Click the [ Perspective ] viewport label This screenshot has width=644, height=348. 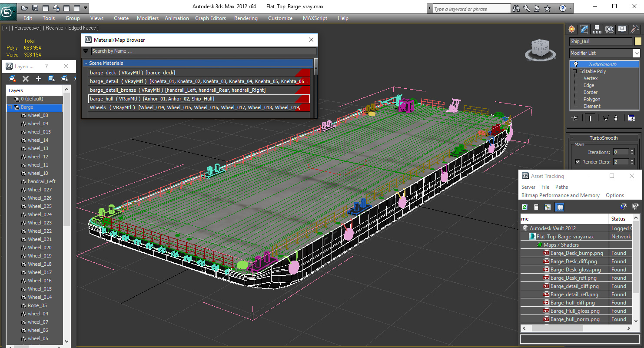[x=27, y=28]
